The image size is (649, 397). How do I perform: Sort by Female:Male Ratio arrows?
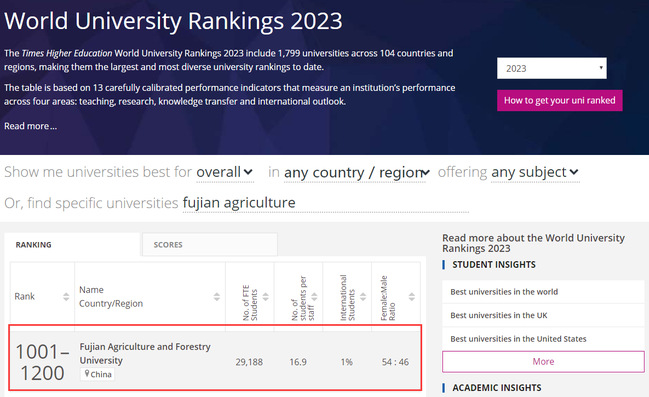click(411, 296)
